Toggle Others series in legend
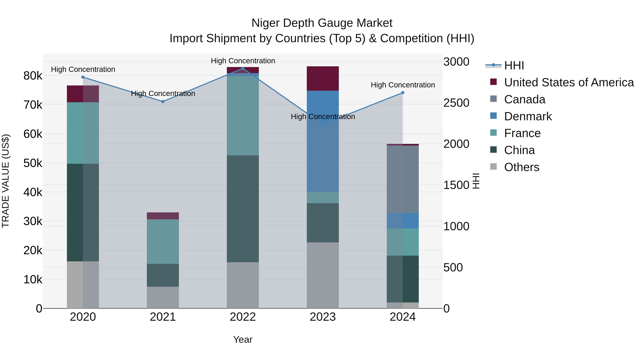This screenshot has height=362, width=644. tap(514, 167)
